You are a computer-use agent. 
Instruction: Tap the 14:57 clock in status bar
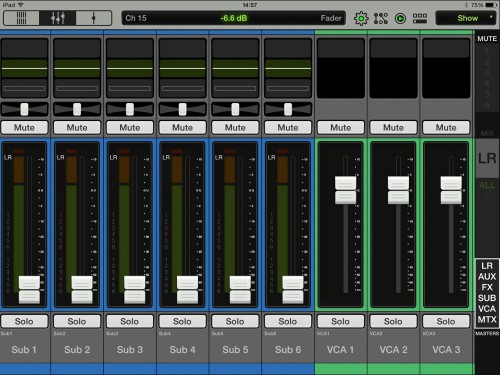coord(250,5)
